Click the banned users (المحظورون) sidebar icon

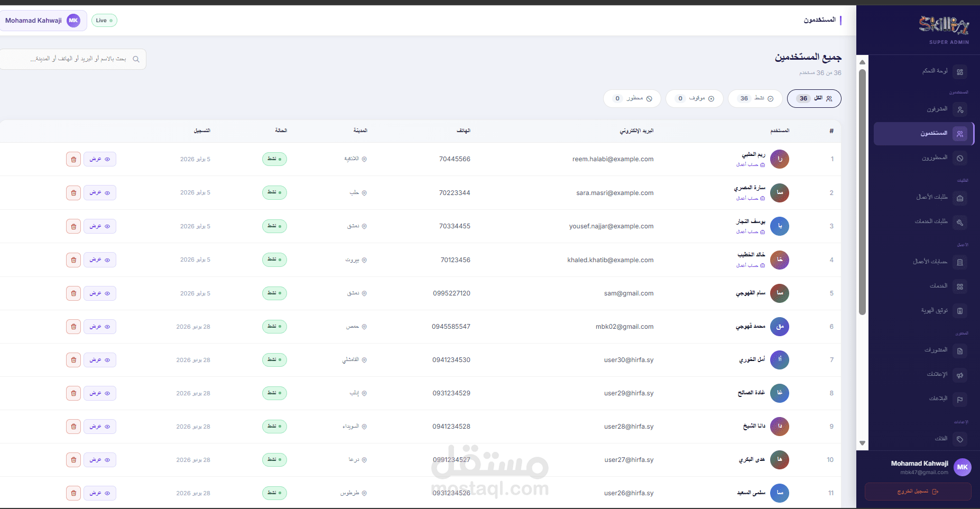(960, 158)
